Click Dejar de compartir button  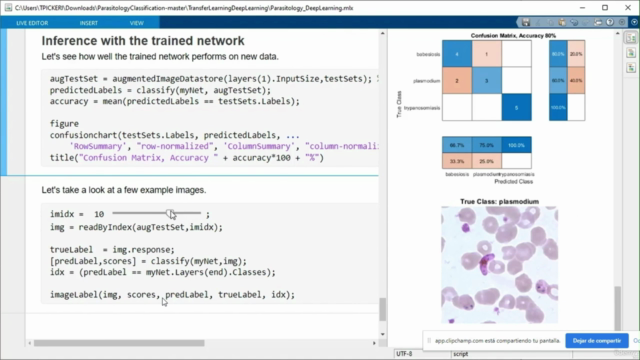597,340
